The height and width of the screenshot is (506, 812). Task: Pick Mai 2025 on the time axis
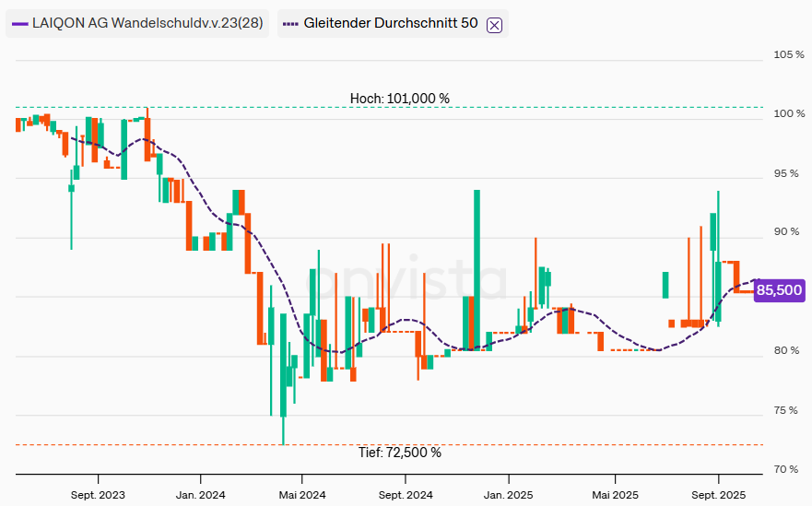[x=615, y=494]
